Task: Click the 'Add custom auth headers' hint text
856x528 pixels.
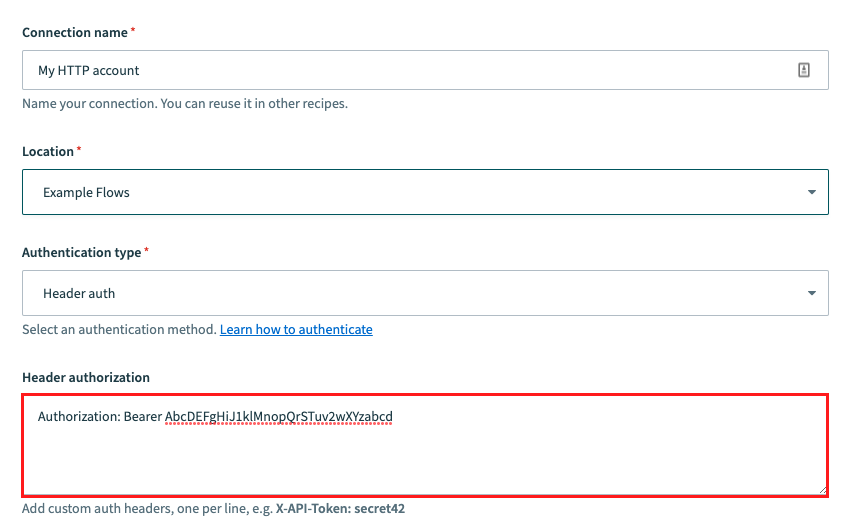Action: click(x=213, y=509)
